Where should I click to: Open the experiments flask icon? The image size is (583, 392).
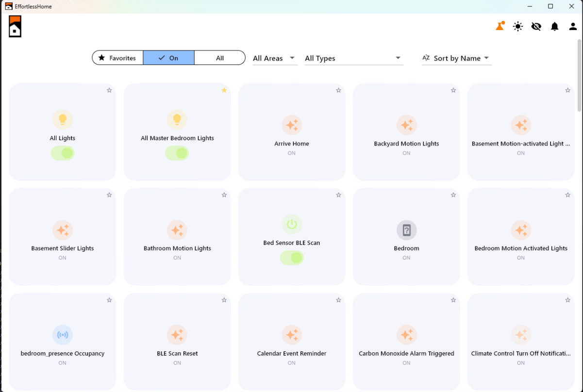tap(499, 26)
